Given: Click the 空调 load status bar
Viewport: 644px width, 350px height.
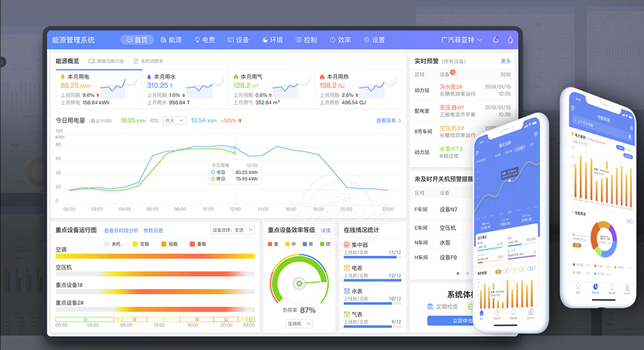Looking at the screenshot, I should (x=155, y=256).
